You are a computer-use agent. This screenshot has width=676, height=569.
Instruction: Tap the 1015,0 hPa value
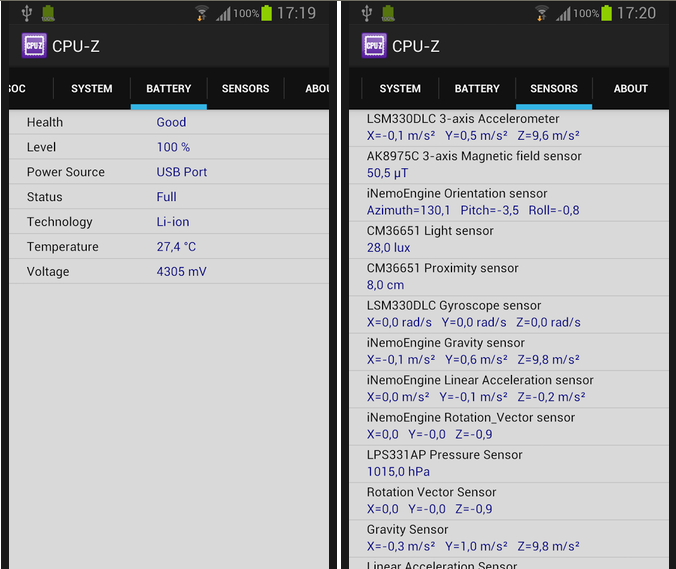(398, 472)
